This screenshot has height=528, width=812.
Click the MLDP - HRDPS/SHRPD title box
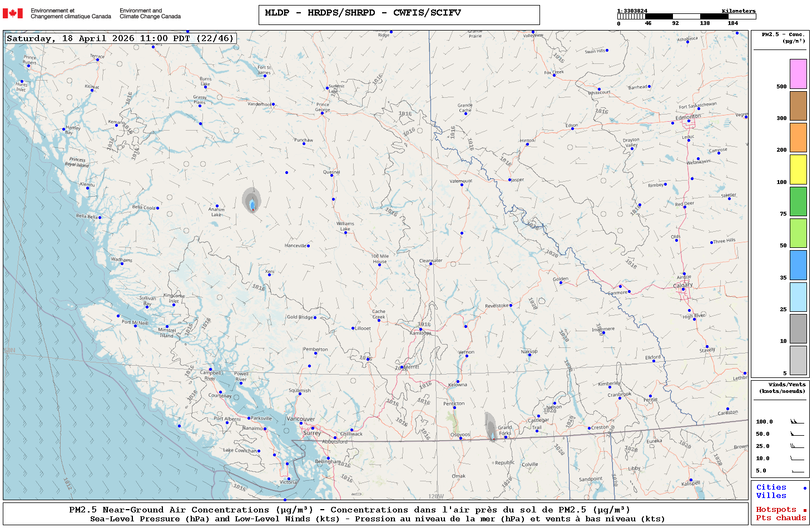click(399, 14)
